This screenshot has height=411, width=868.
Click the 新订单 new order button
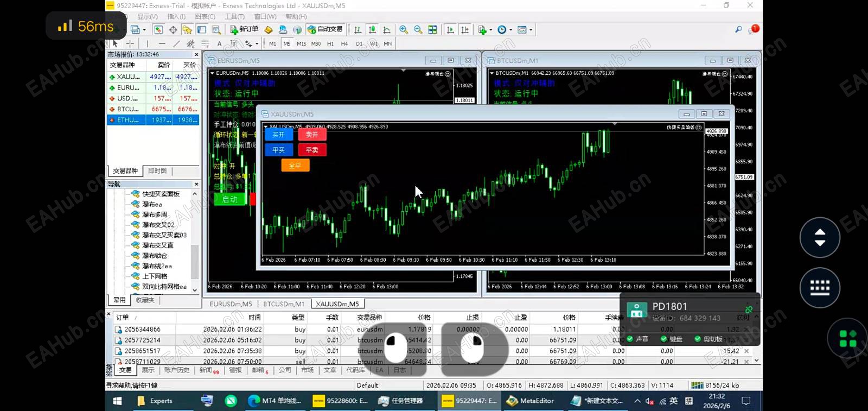tap(244, 29)
